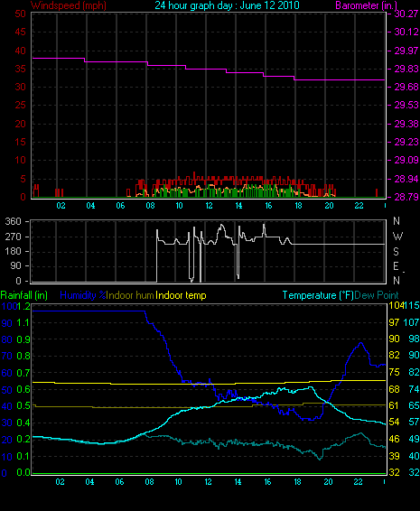
Task: Click the yellow indoor temp label 68
Action: click(x=394, y=389)
